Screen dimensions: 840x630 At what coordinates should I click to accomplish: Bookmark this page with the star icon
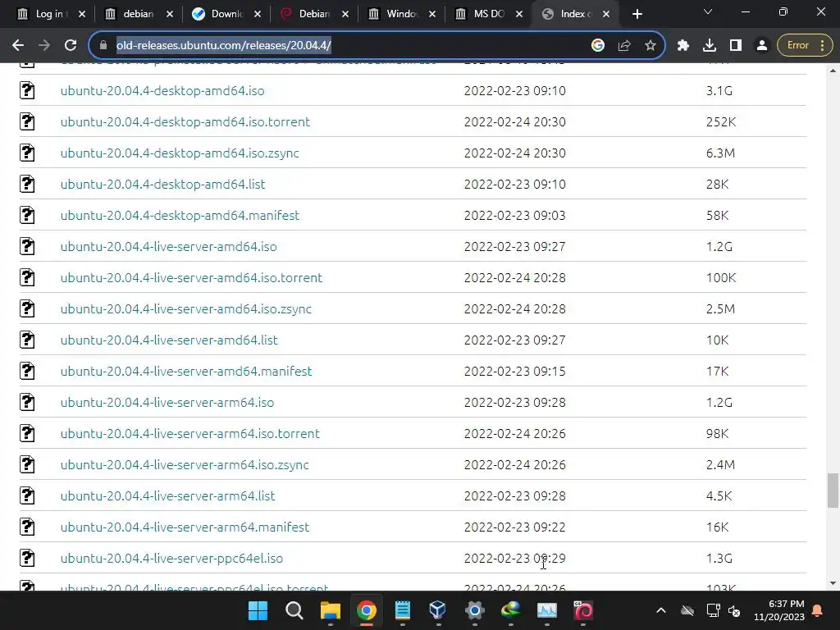click(651, 46)
